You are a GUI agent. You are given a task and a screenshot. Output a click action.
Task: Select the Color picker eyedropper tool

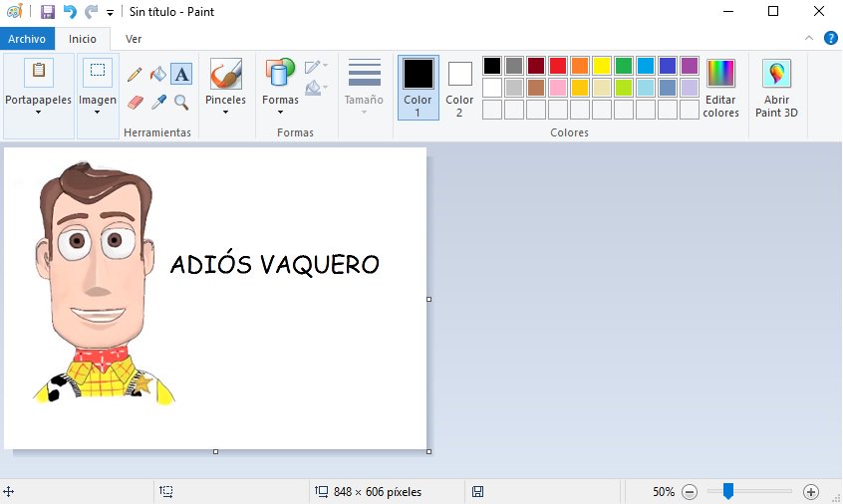coord(158,102)
